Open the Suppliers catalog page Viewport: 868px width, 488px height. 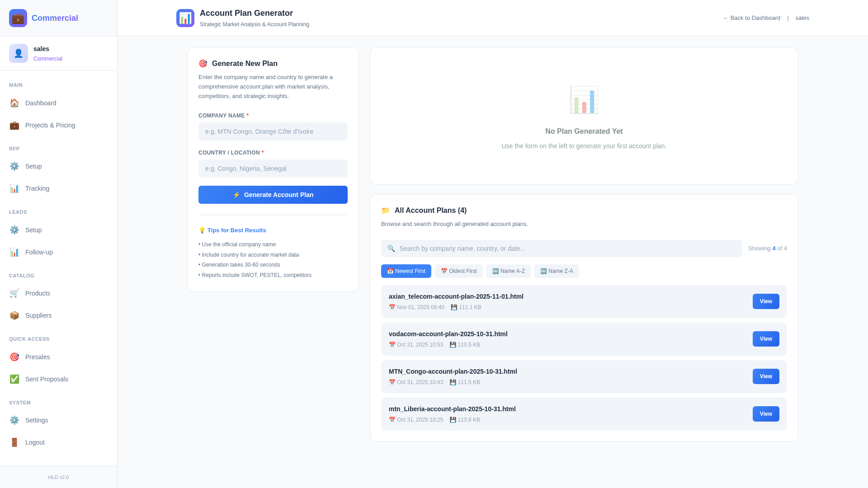tap(59, 315)
